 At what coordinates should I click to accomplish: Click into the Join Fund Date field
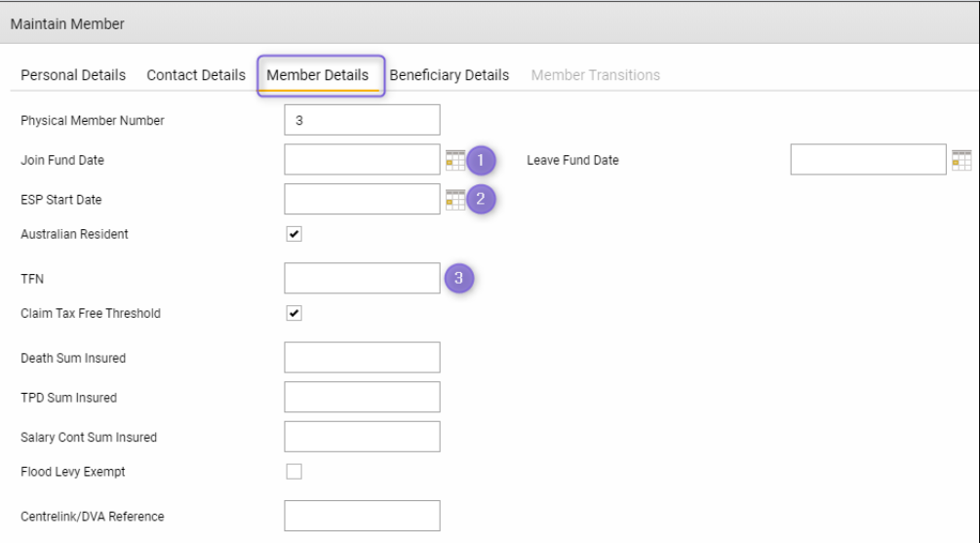point(362,159)
